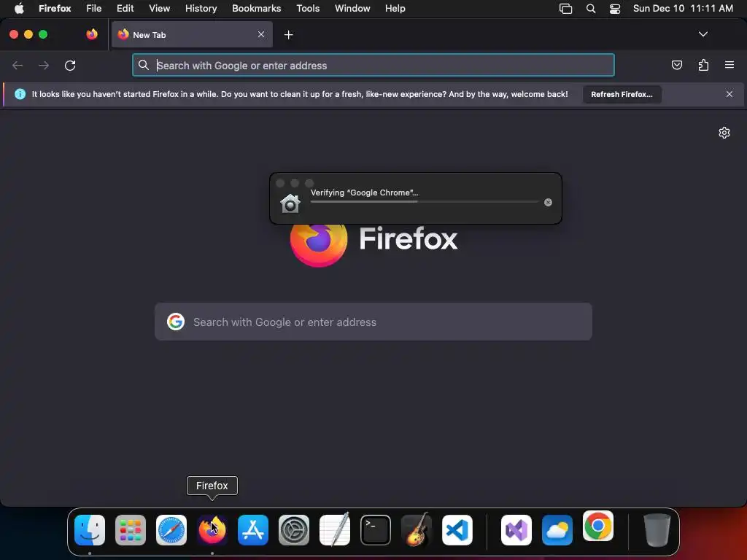This screenshot has width=747, height=560.
Task: Cancel the Verifying Google Chrome progress
Action: point(548,203)
